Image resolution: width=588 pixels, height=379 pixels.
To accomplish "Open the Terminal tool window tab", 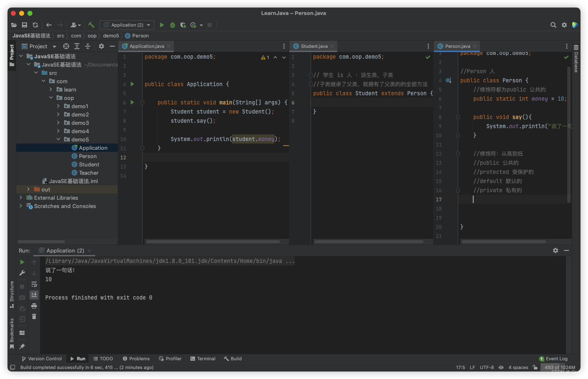I will (x=203, y=359).
